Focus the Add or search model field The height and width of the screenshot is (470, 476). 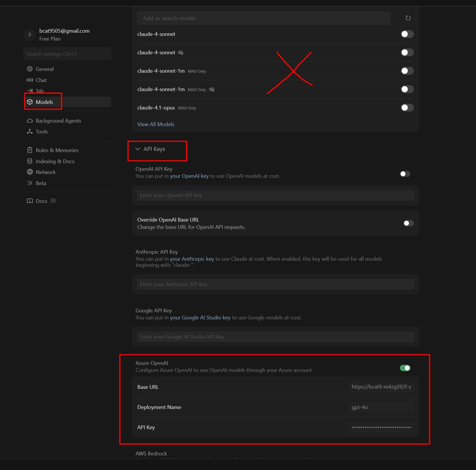[x=264, y=18]
